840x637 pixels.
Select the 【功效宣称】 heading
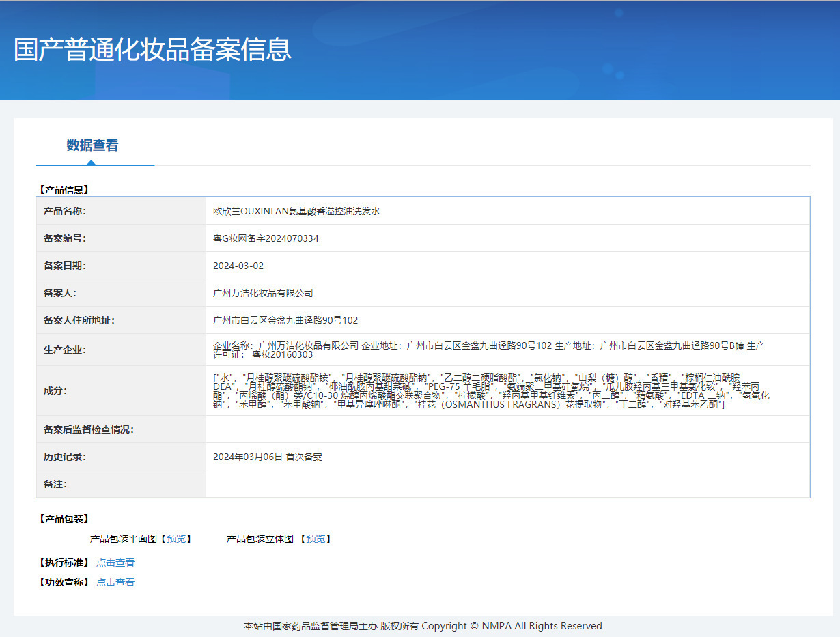tap(64, 582)
